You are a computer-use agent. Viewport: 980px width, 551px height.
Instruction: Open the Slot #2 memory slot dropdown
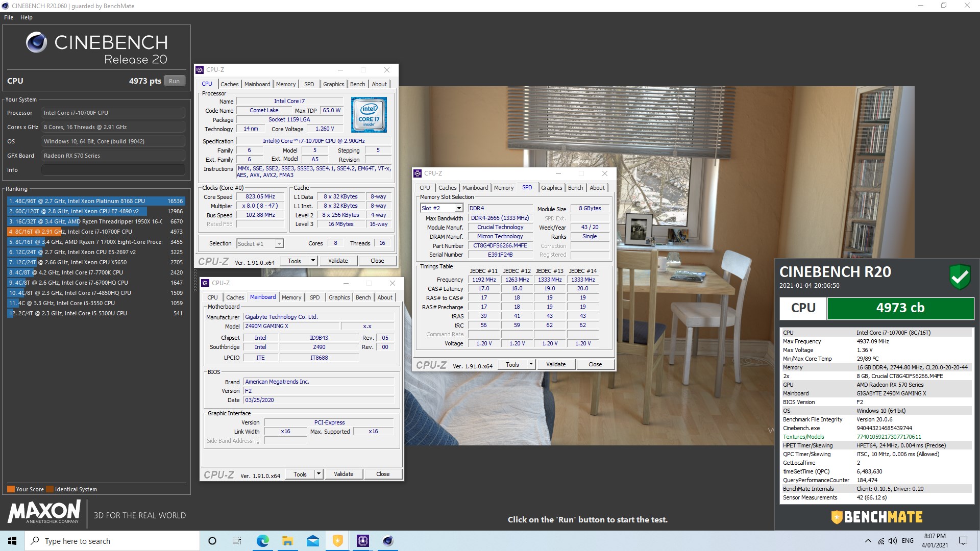pyautogui.click(x=458, y=208)
